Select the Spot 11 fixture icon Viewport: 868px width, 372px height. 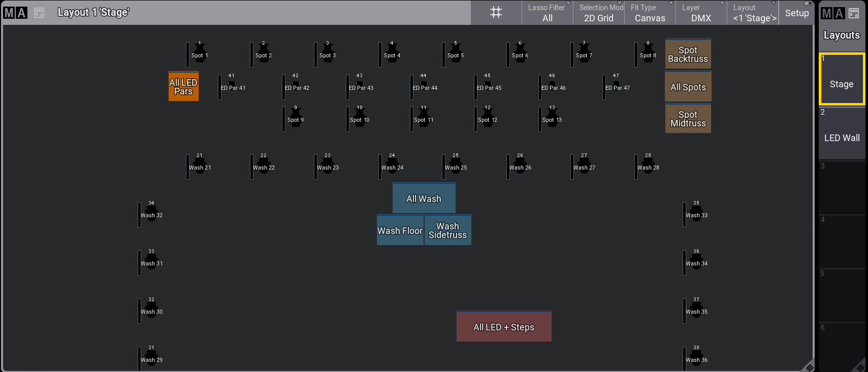click(x=424, y=118)
